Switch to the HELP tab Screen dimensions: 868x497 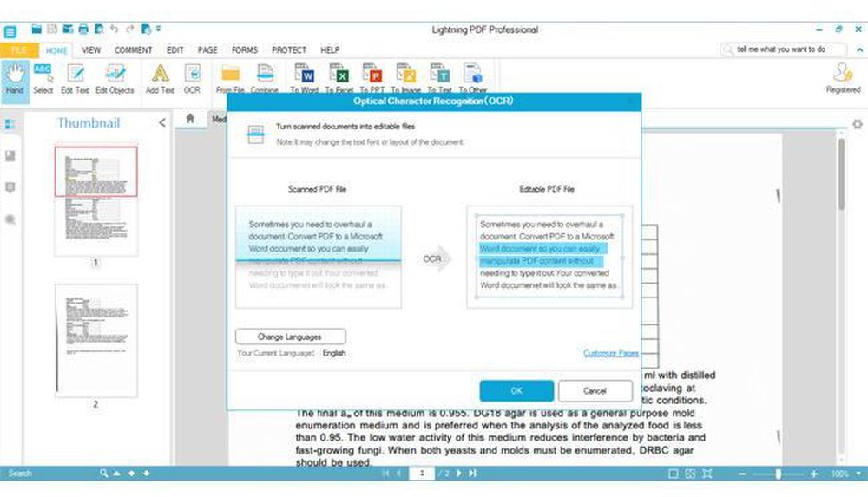click(x=330, y=49)
